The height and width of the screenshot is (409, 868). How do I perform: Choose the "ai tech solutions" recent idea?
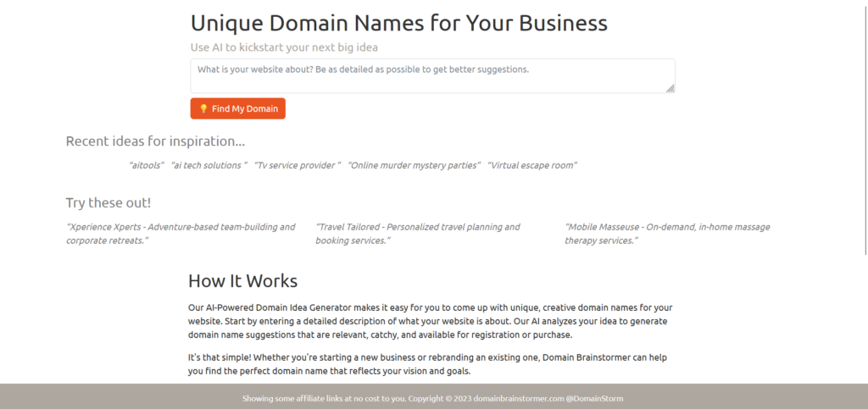click(x=209, y=166)
